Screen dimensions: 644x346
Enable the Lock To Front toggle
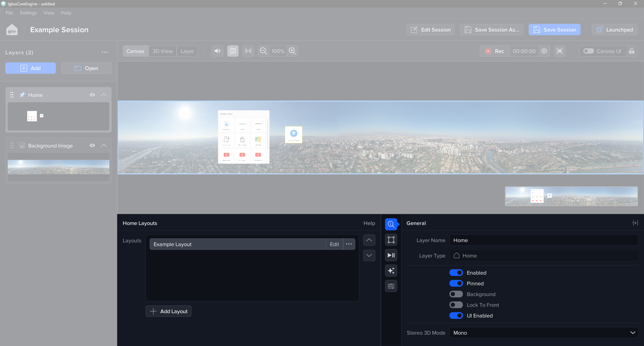coord(456,305)
